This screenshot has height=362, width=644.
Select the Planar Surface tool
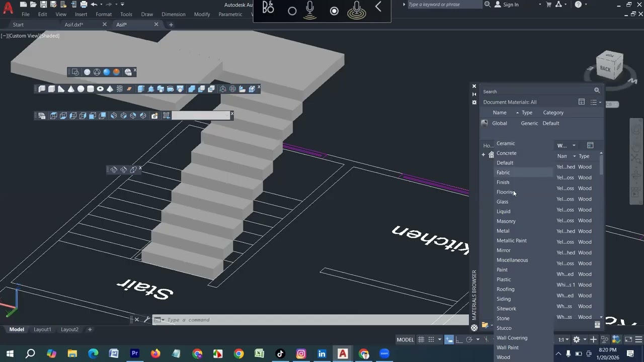[129, 89]
